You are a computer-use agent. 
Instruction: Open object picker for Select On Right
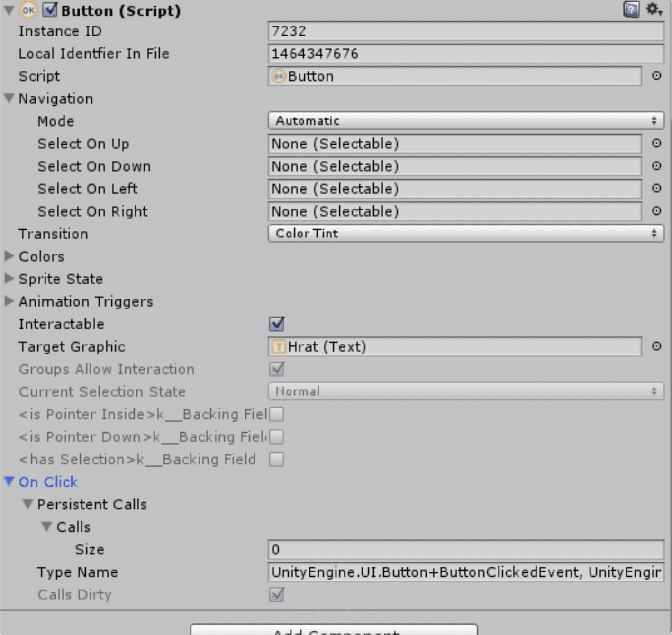[x=656, y=211]
